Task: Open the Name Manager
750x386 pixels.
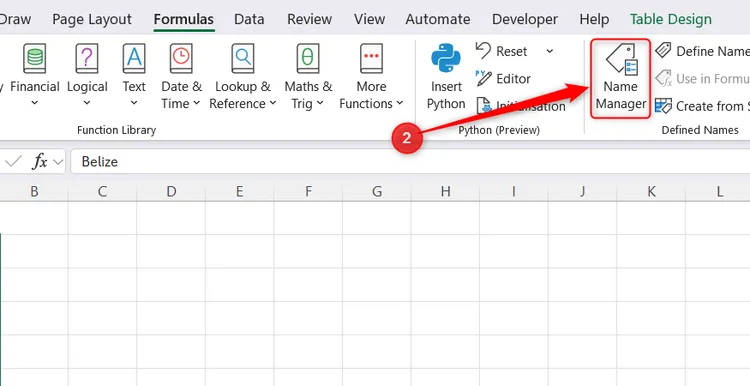Action: [621, 78]
